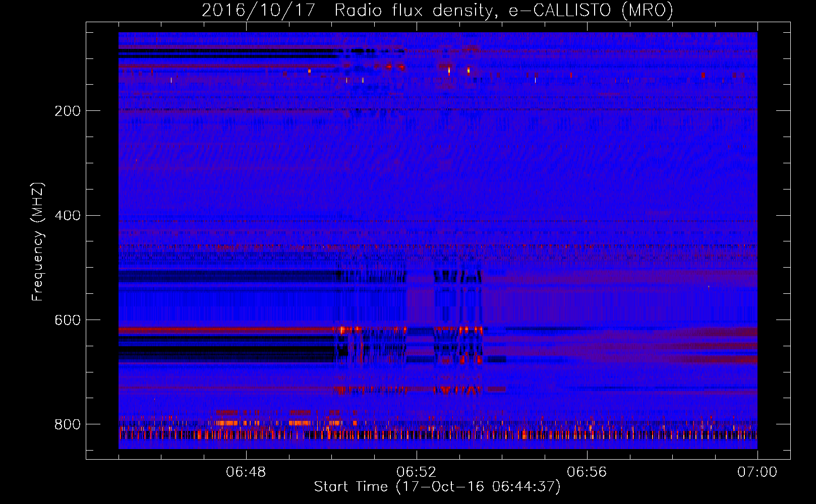816x504 pixels.
Task: Click the 06:56 time tick label
Action: tap(587, 472)
